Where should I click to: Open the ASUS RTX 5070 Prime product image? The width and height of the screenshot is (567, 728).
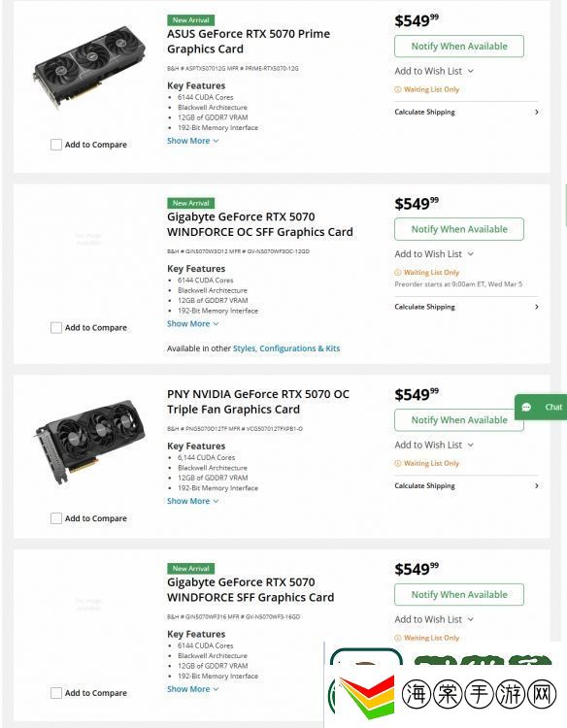point(88,66)
